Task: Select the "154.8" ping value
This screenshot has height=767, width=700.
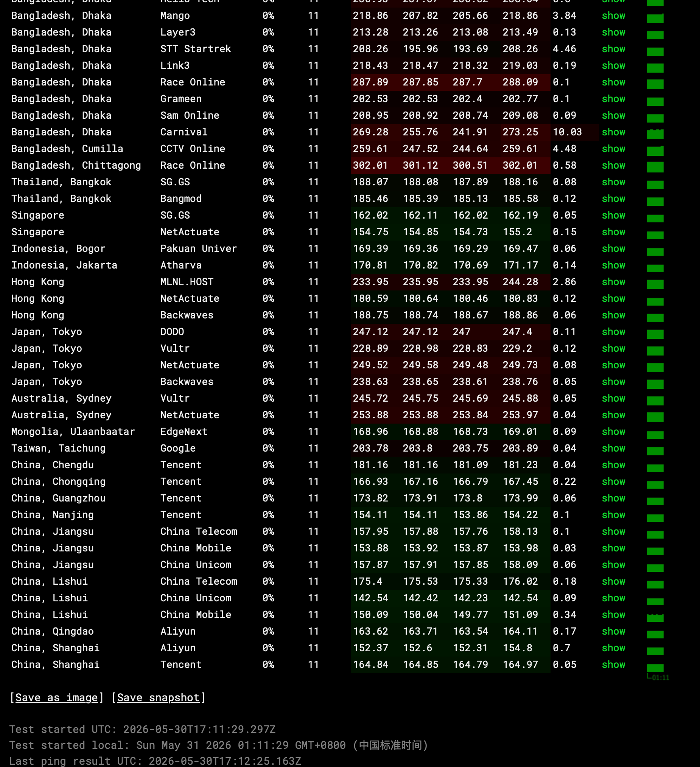Action: pos(517,648)
